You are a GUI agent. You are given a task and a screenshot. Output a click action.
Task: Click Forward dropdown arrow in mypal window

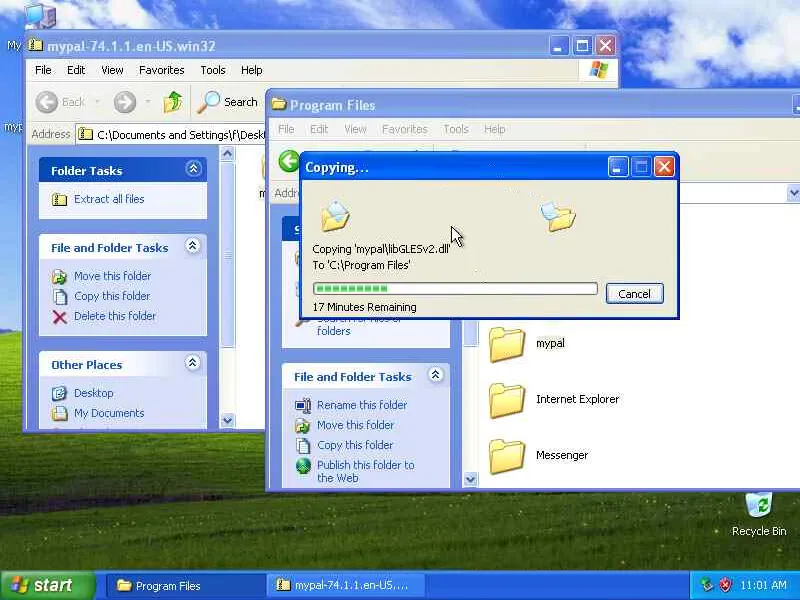147,102
